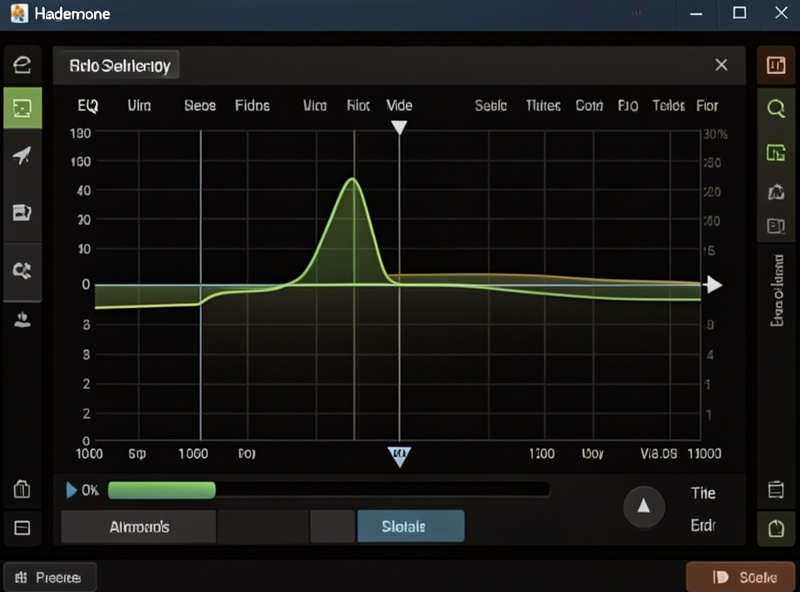Switch to the Uim tab

coord(139,106)
